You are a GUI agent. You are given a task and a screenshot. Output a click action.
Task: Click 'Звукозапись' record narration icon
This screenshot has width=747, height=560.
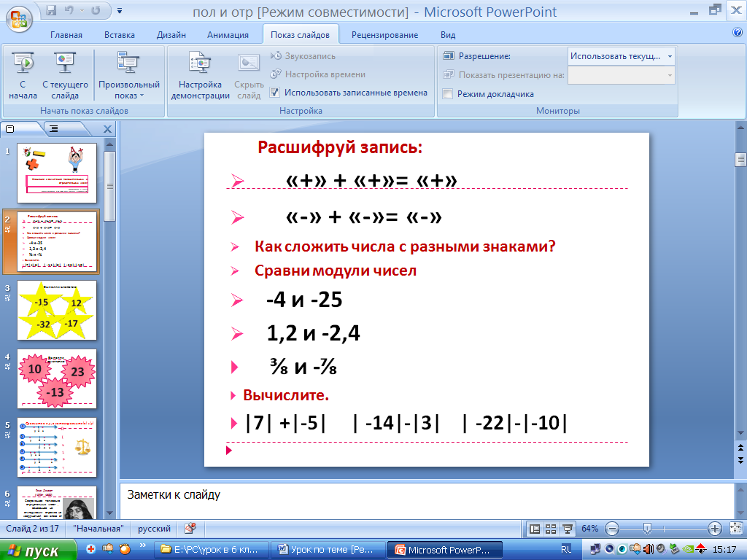pyautogui.click(x=303, y=55)
